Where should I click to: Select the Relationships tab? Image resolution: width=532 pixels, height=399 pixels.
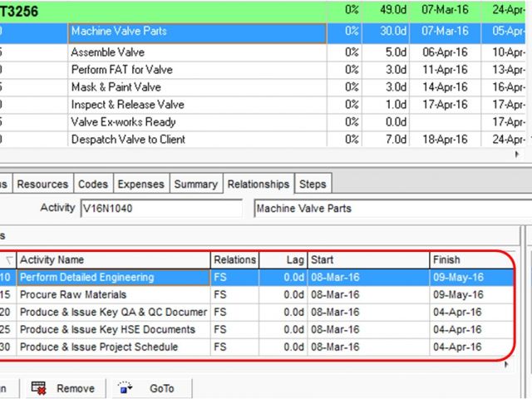[259, 184]
